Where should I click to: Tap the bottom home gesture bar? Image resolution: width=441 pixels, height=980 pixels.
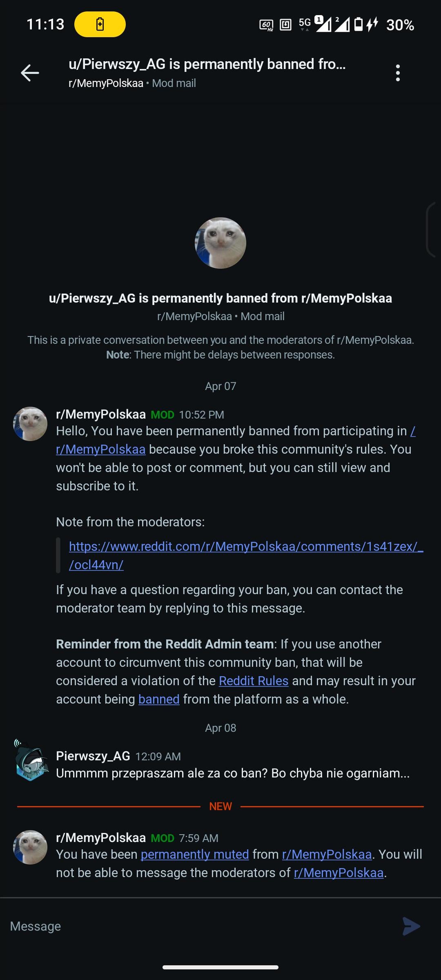(220, 967)
